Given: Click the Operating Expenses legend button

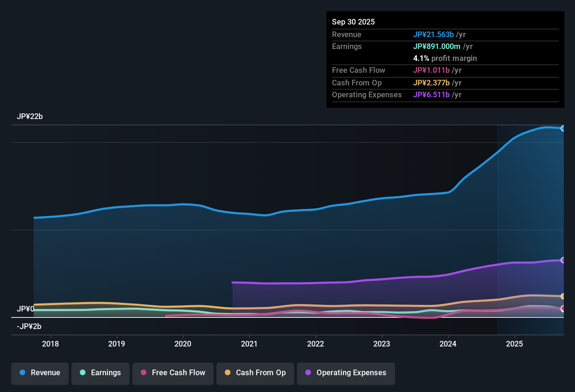Looking at the screenshot, I should coord(346,373).
